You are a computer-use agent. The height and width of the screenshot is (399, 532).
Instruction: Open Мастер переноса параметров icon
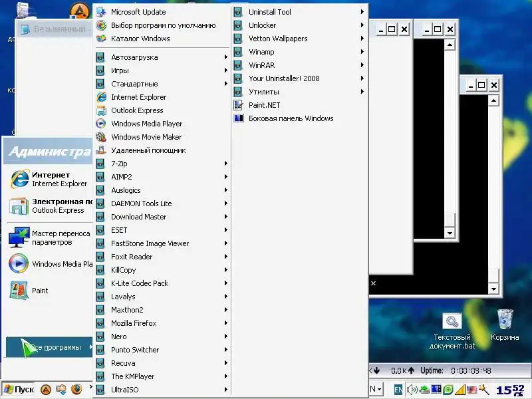pyautogui.click(x=19, y=237)
